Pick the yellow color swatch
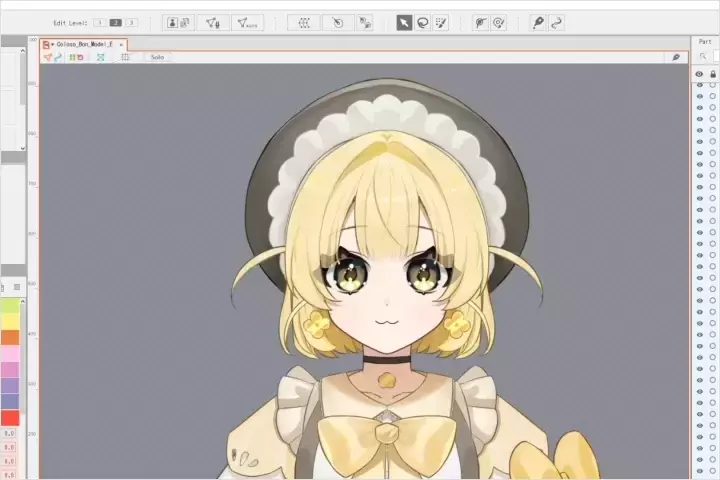Screen dimensions: 720x480 (10, 322)
